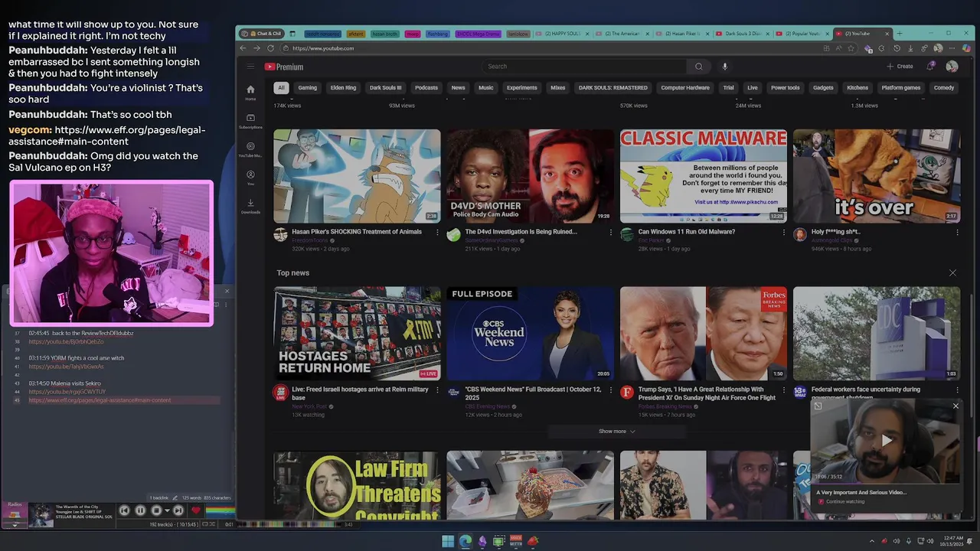Open the YouTube account avatar menu
This screenshot has height=551, width=980.
pos(952,67)
